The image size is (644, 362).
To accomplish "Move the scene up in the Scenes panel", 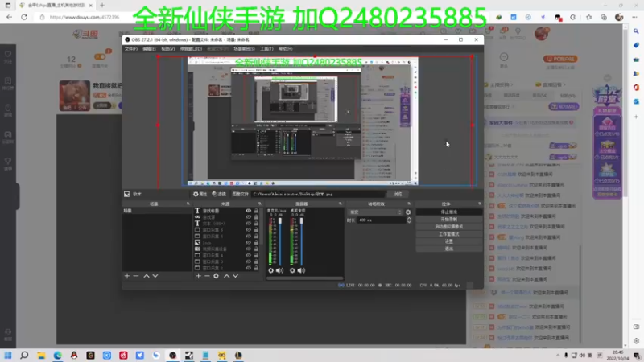I will click(x=147, y=276).
